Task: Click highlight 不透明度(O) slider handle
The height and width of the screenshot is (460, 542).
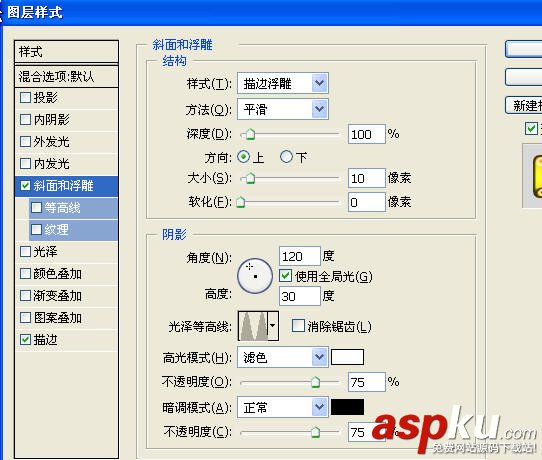Action: pos(315,382)
